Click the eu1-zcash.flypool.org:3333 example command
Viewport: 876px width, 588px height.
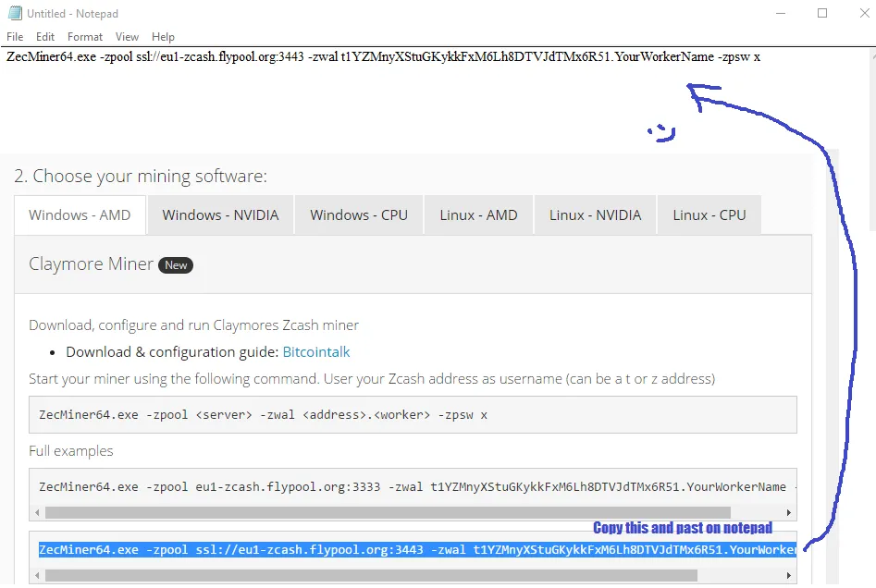click(x=413, y=487)
